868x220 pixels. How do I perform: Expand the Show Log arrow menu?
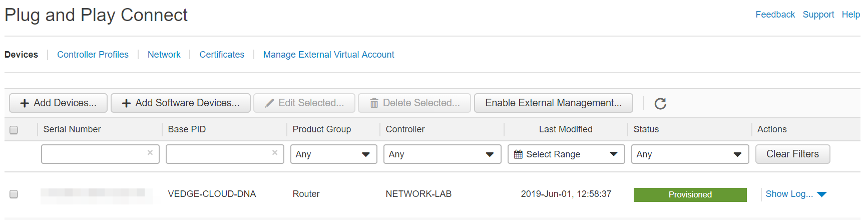822,194
